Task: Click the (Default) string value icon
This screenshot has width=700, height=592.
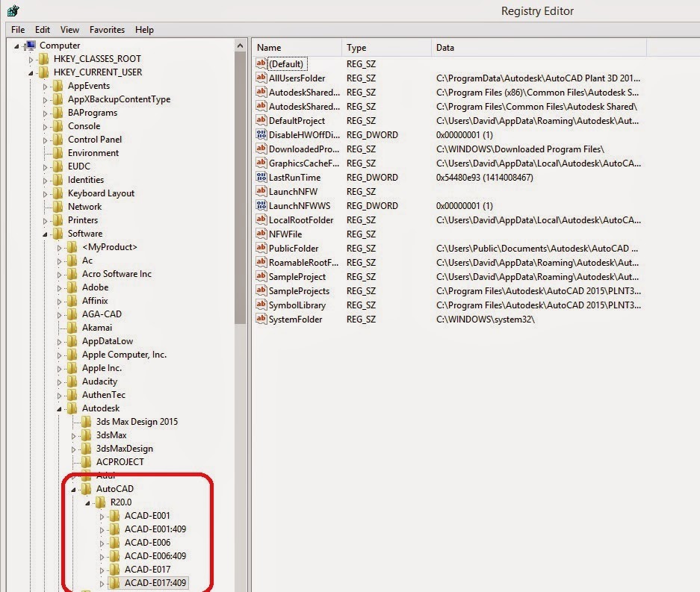Action: click(x=261, y=63)
